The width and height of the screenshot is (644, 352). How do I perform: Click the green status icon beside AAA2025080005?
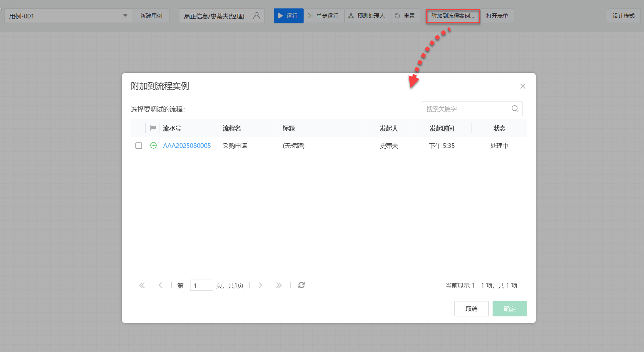(153, 146)
